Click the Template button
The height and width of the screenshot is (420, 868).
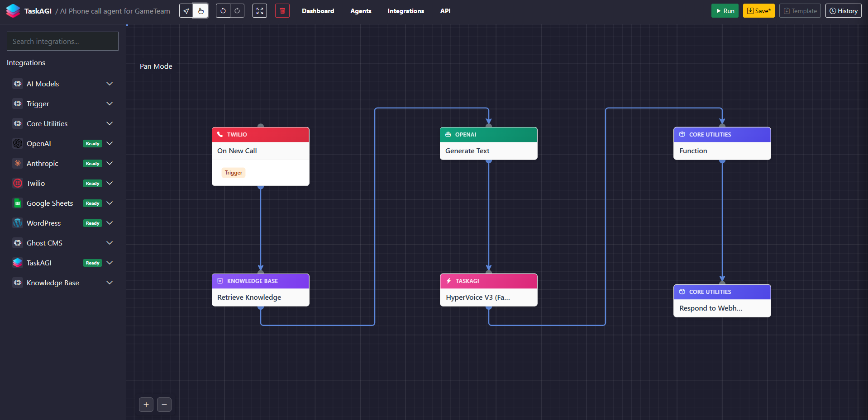point(800,11)
